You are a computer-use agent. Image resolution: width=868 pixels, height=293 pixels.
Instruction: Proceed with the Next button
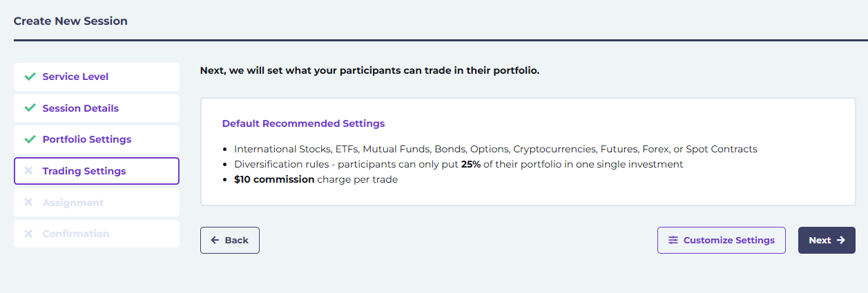pyautogui.click(x=827, y=241)
